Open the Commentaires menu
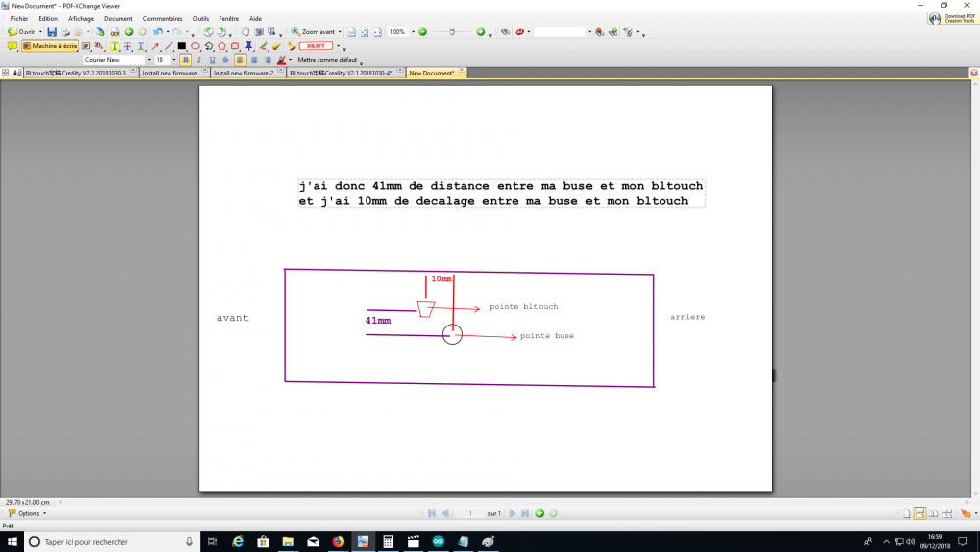This screenshot has width=980, height=552. tap(163, 18)
